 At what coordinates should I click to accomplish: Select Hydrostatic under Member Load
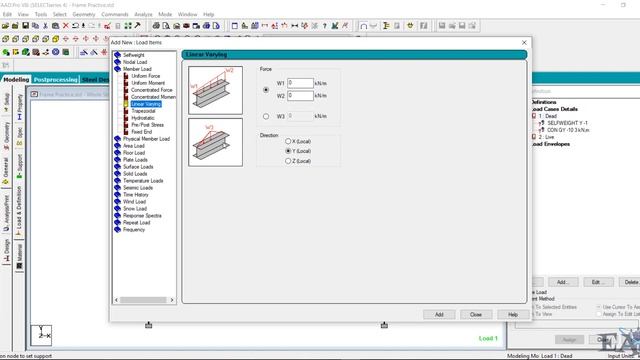(142, 118)
